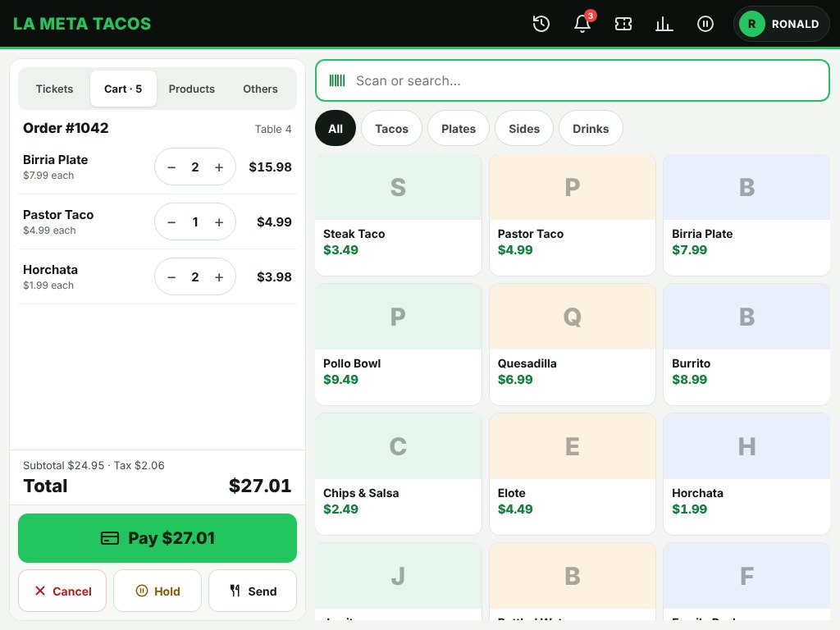Add Chips & Salsa to order

point(398,474)
